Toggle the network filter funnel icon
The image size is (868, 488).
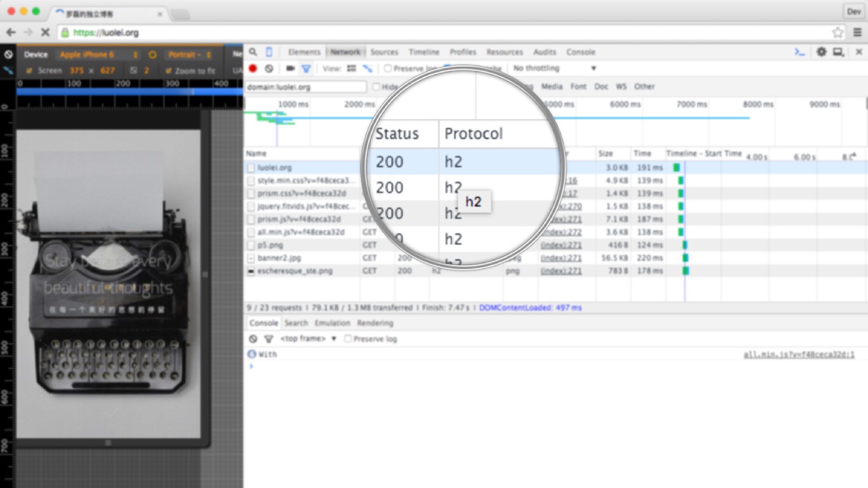[x=306, y=68]
